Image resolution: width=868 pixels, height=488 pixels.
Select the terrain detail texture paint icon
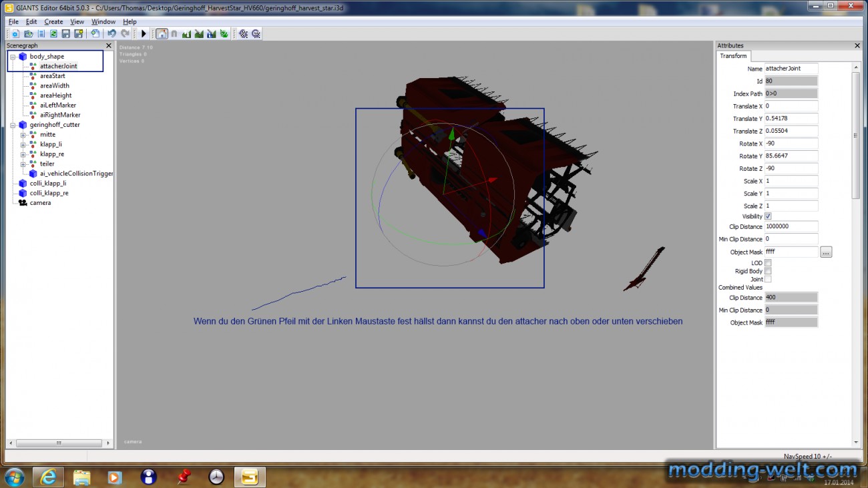click(199, 33)
